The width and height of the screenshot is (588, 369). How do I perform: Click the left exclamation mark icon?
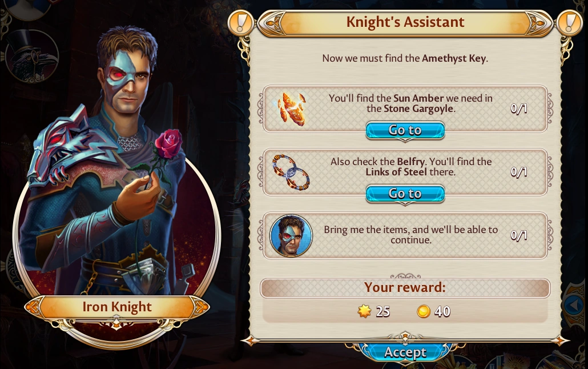241,23
